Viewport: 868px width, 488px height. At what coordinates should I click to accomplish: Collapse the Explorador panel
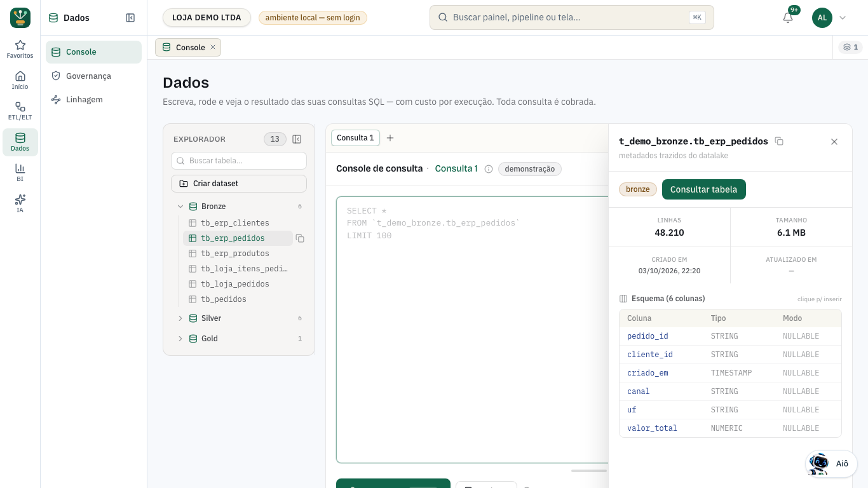(297, 139)
